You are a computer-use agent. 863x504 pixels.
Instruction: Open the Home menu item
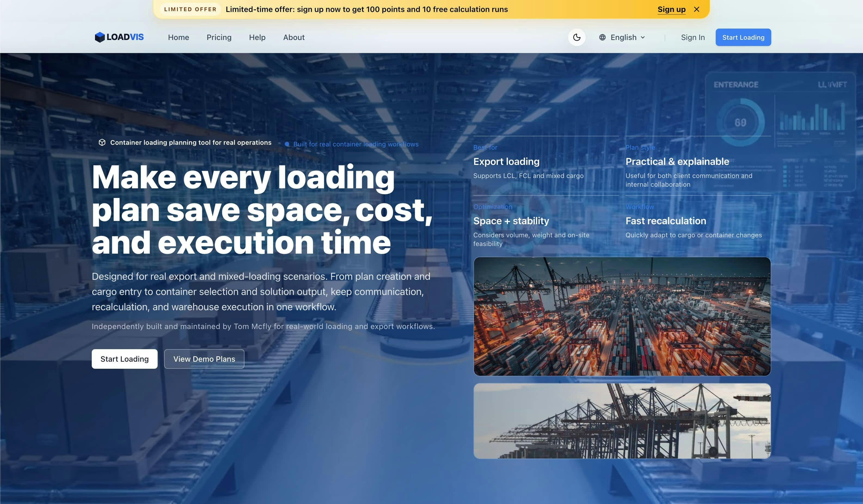[x=178, y=37]
